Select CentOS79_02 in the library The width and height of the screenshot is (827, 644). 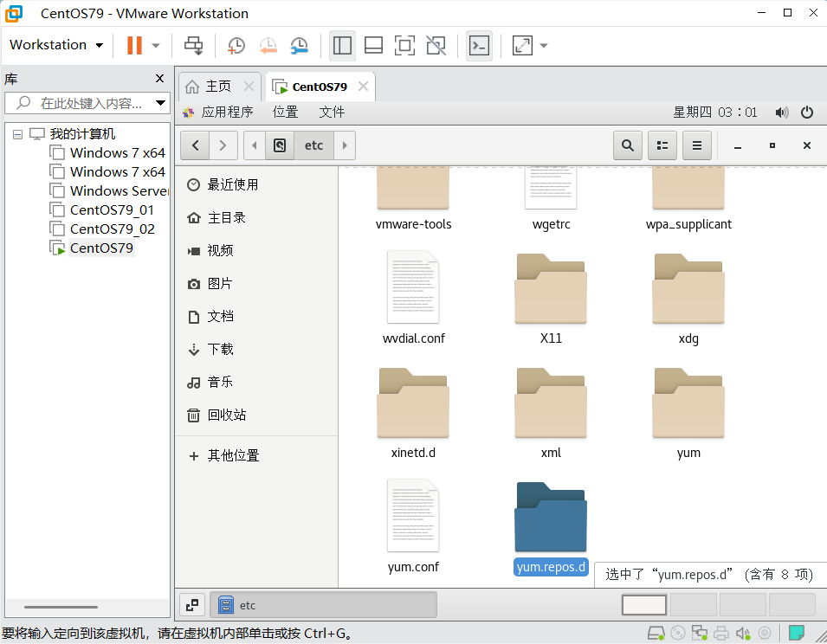102,229
